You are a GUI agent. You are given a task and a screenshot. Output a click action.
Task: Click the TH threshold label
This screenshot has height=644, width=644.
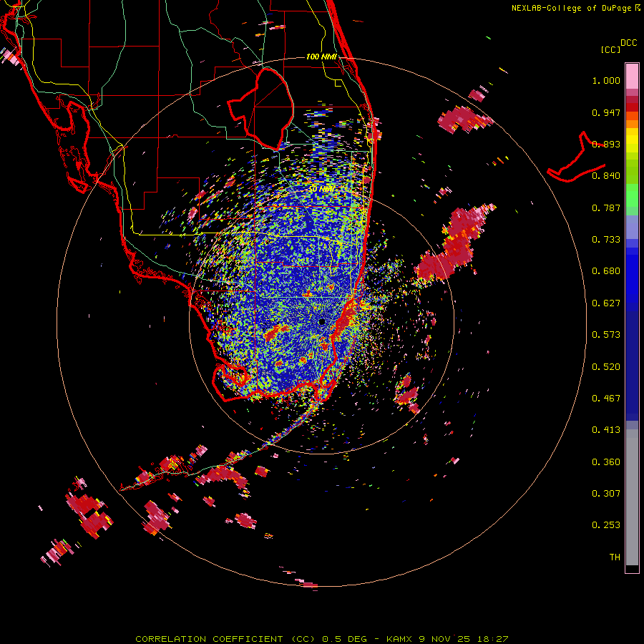point(615,557)
